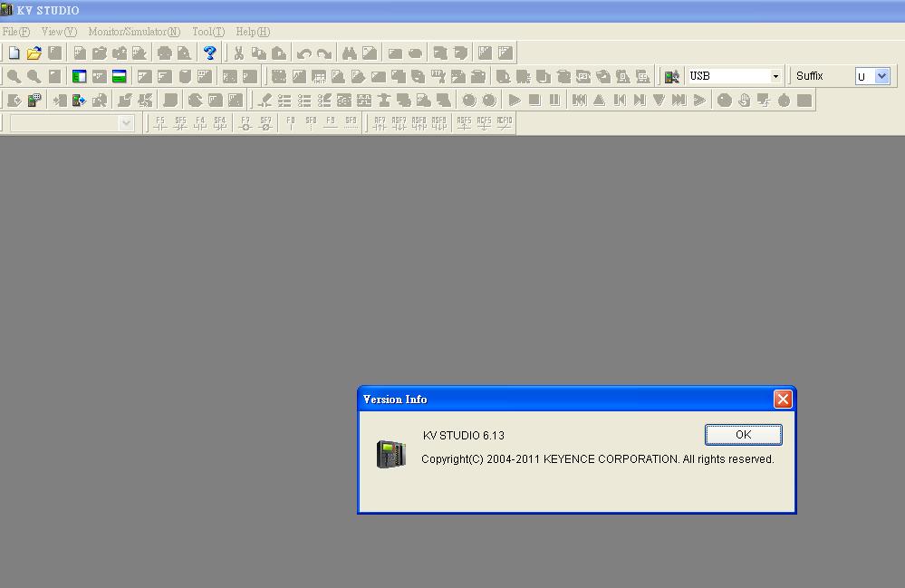Open the Suffix dropdown showing U
The height and width of the screenshot is (588, 905).
pyautogui.click(x=881, y=77)
